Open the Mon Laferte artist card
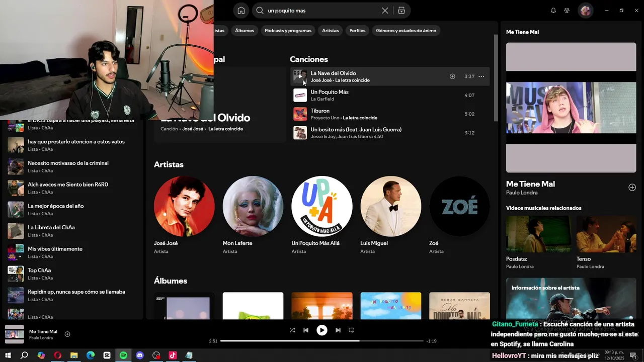This screenshot has width=644, height=362. (x=253, y=215)
